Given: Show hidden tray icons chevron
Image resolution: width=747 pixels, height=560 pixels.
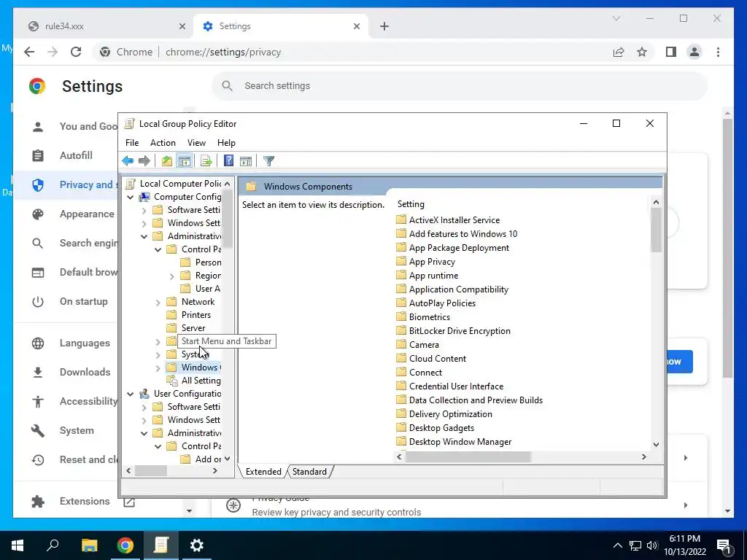Looking at the screenshot, I should (x=617, y=545).
